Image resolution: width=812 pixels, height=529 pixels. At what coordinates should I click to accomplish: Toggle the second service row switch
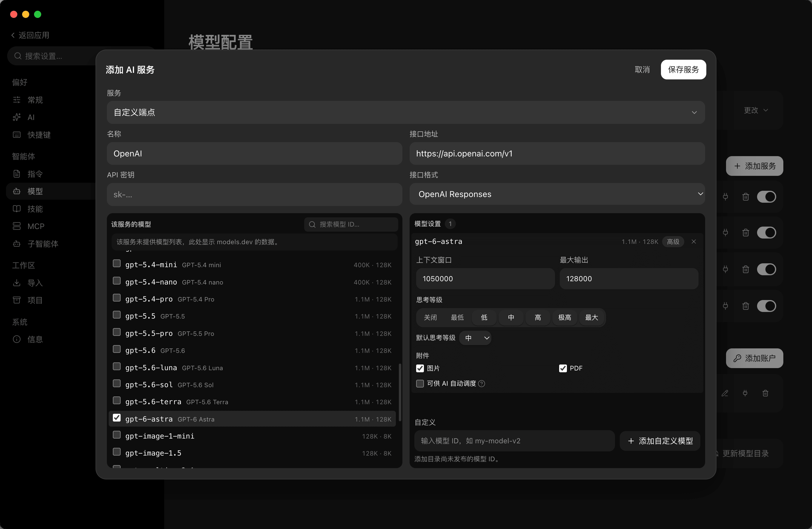(766, 233)
